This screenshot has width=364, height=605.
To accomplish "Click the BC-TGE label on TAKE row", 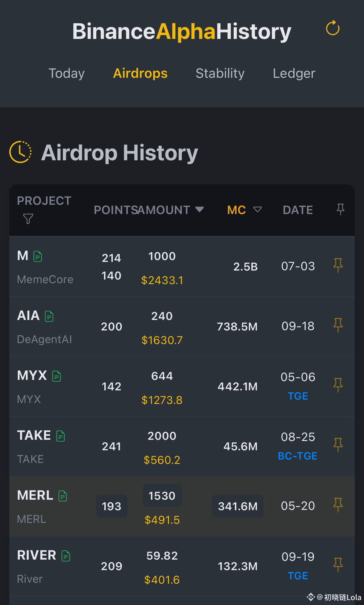I will (297, 456).
